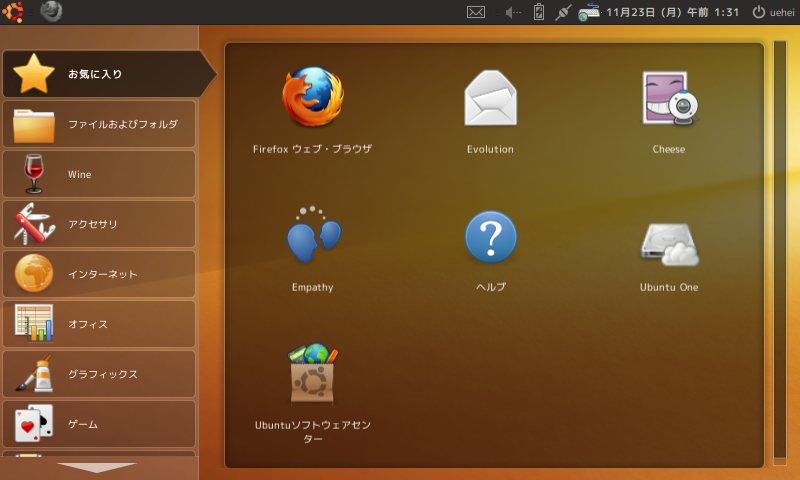This screenshot has height=480, width=800.
Task: Click the power icon beside uehei
Action: [x=759, y=12]
